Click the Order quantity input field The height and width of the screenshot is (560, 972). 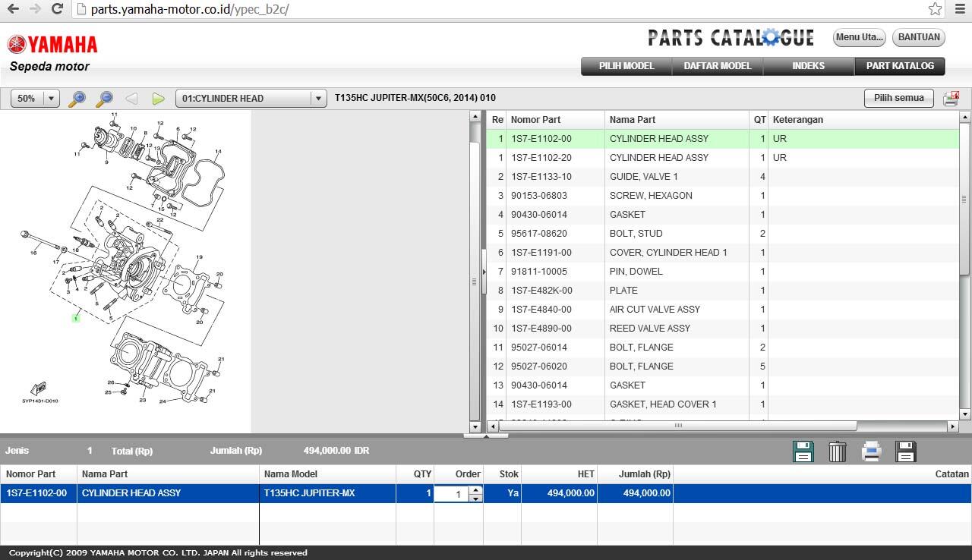click(x=452, y=494)
